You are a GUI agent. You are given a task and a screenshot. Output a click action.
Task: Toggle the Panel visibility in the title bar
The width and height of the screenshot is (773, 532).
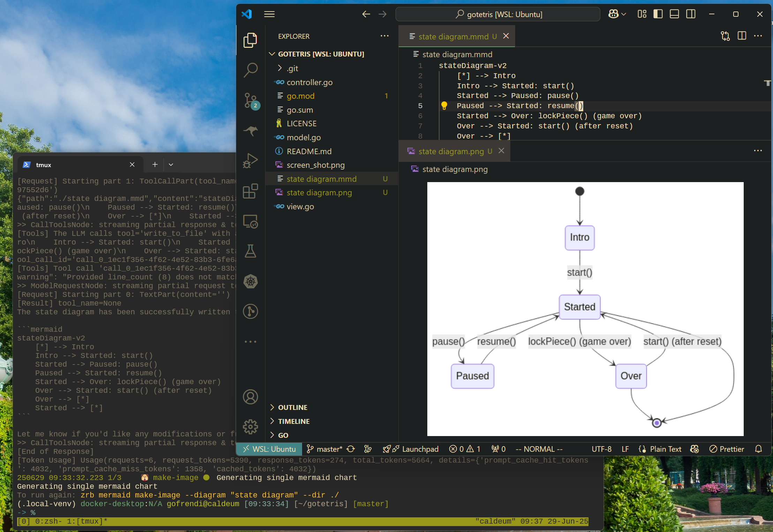coord(674,14)
